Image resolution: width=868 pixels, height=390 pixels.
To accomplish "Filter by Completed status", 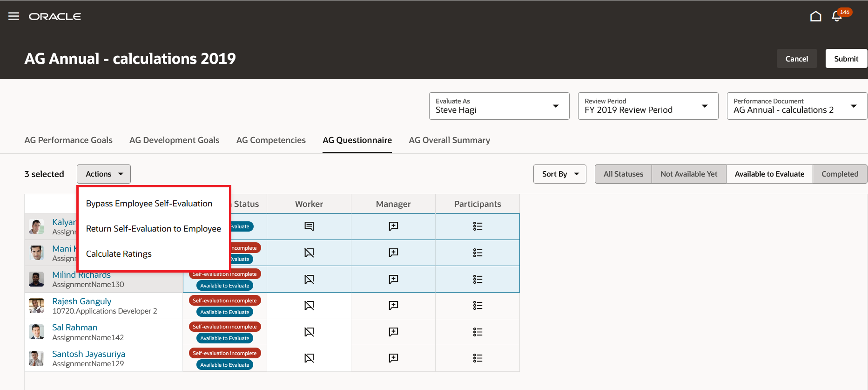I will [x=840, y=174].
